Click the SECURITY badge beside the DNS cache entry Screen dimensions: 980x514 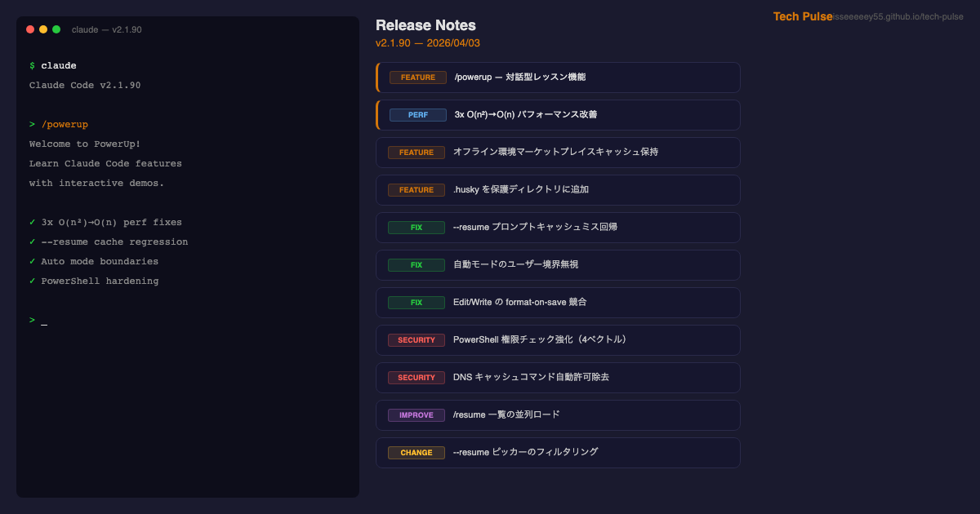[x=416, y=378]
